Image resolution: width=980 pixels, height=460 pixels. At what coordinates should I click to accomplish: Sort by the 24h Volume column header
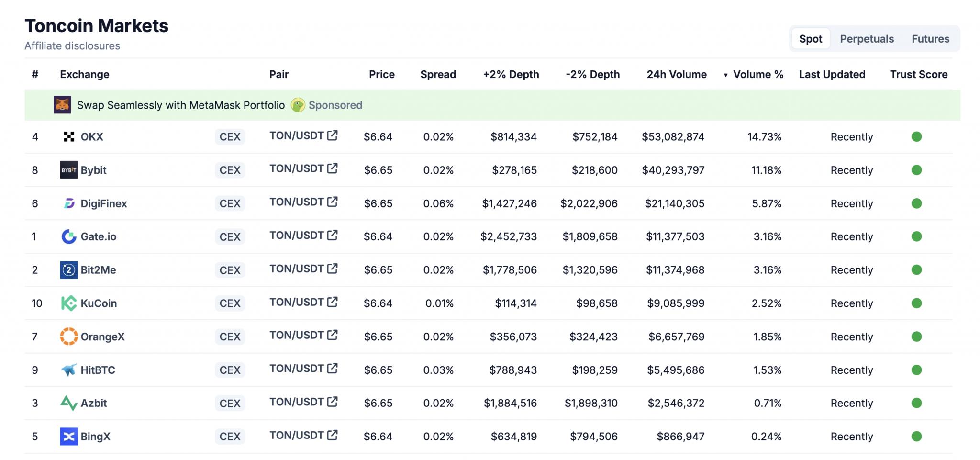[x=677, y=74]
